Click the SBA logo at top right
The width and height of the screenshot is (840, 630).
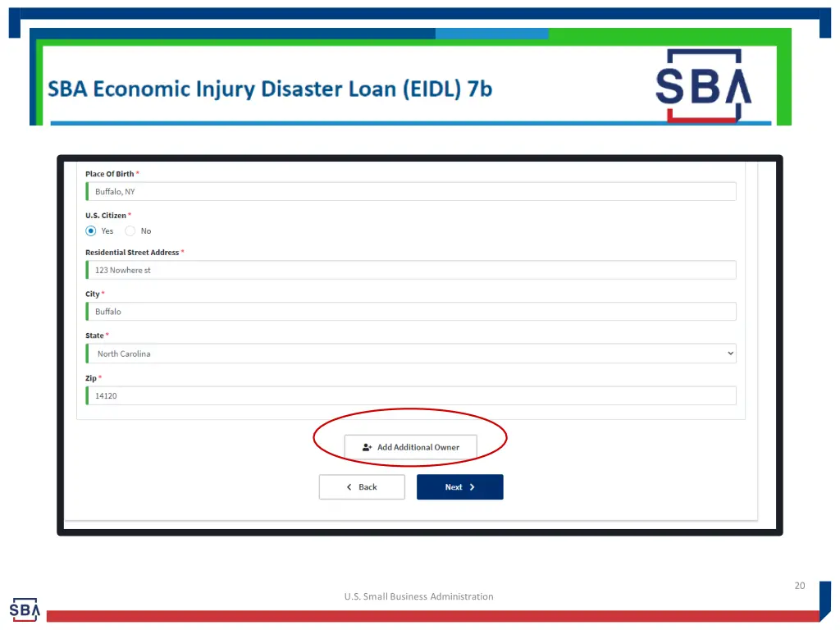(703, 85)
